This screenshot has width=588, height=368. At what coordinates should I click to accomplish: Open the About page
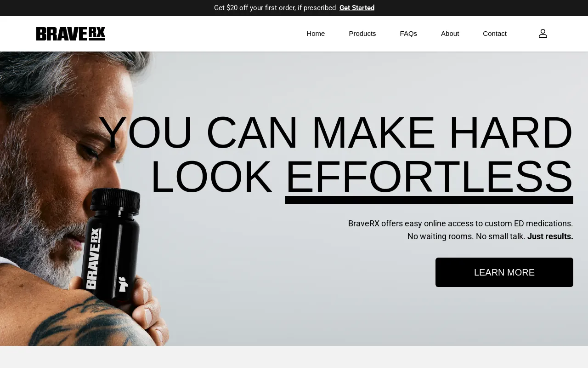[450, 34]
